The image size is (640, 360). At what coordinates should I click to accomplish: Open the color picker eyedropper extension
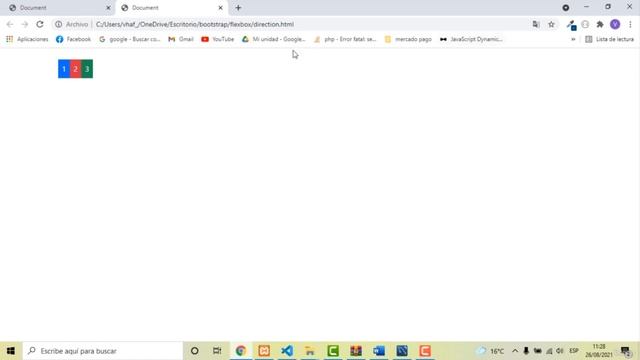coord(571,25)
